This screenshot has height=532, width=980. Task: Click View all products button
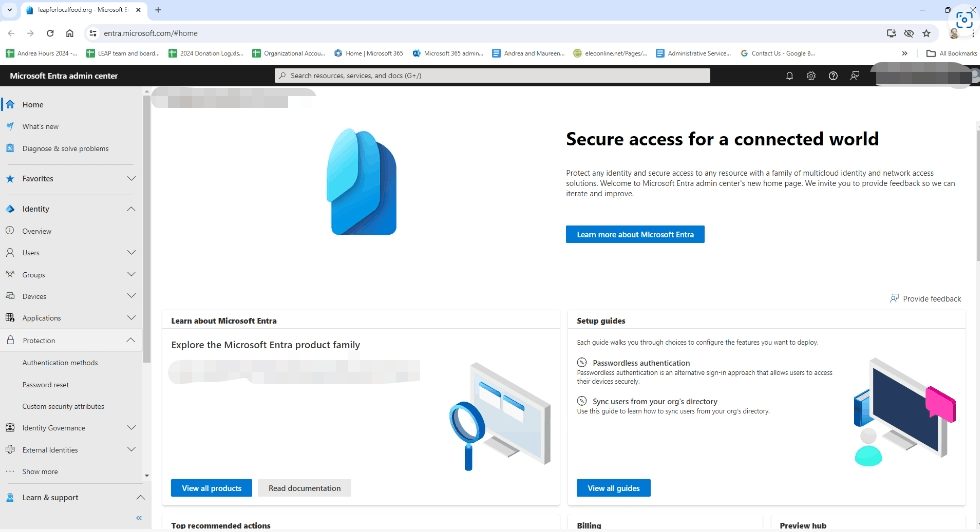tap(211, 488)
